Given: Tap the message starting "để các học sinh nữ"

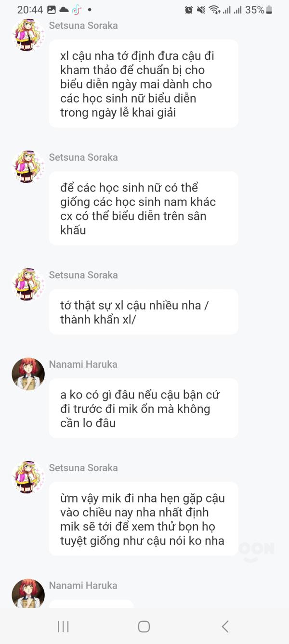Looking at the screenshot, I should point(144,208).
